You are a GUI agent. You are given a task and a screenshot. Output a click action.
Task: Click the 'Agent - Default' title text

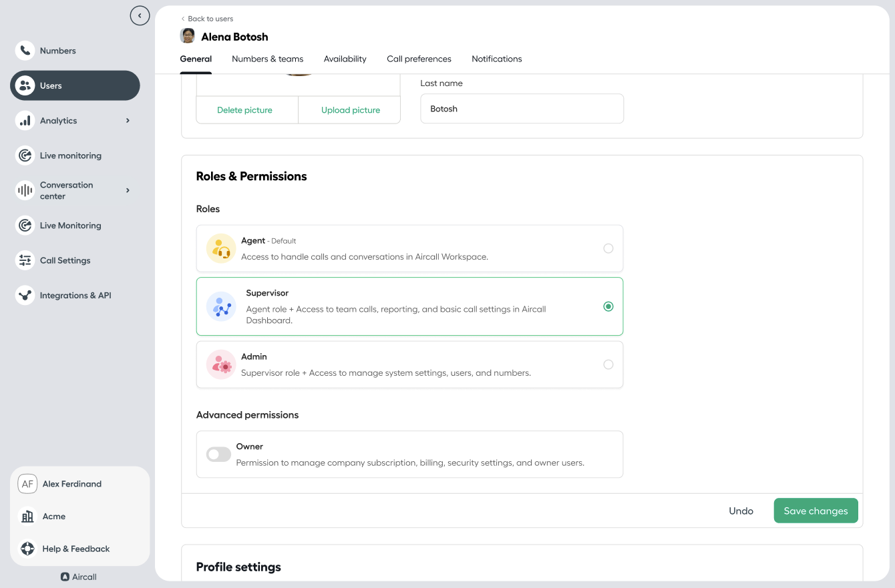[x=268, y=240]
